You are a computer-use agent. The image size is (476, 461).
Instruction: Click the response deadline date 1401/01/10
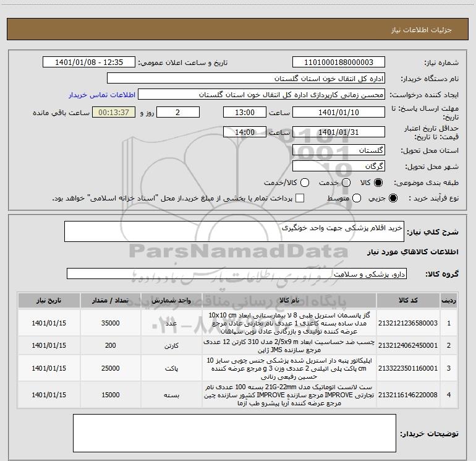point(339,112)
